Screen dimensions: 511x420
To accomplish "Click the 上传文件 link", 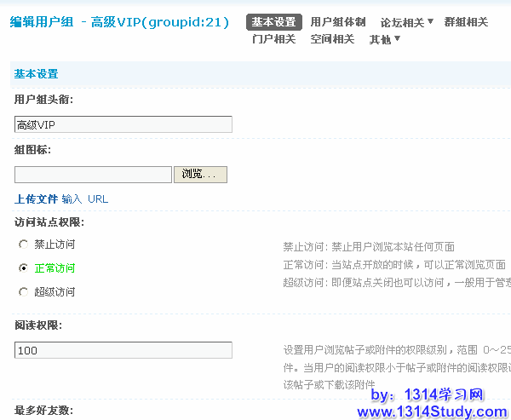I will (36, 199).
